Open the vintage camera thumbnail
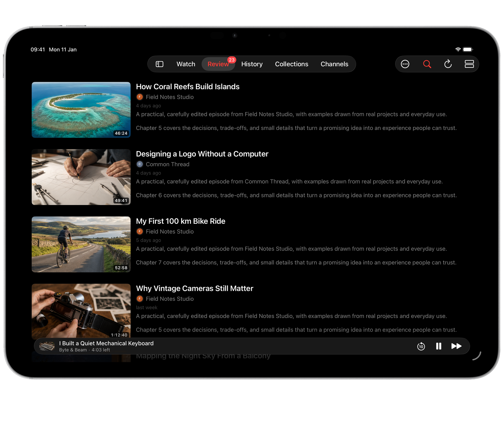The width and height of the screenshot is (504, 431). pyautogui.click(x=81, y=311)
